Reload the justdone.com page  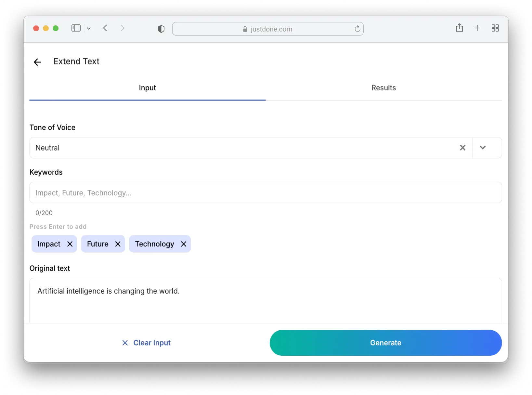coord(357,29)
